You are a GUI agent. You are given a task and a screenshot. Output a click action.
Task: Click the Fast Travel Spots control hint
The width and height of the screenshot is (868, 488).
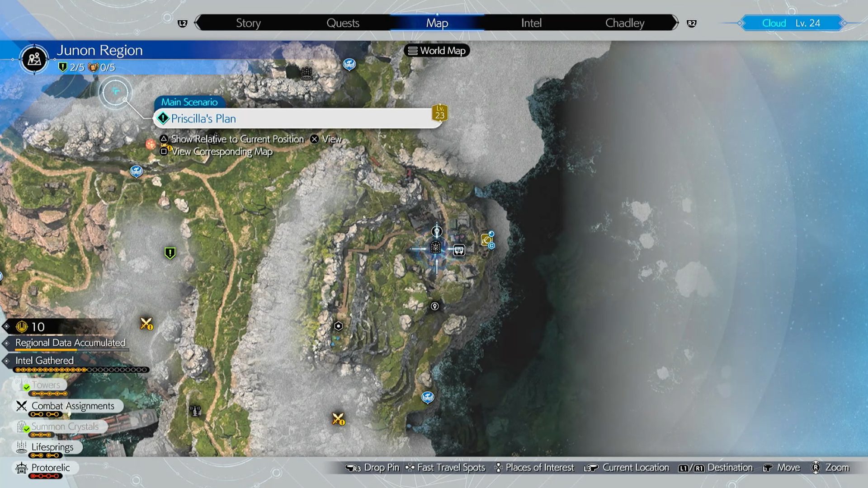[445, 468]
